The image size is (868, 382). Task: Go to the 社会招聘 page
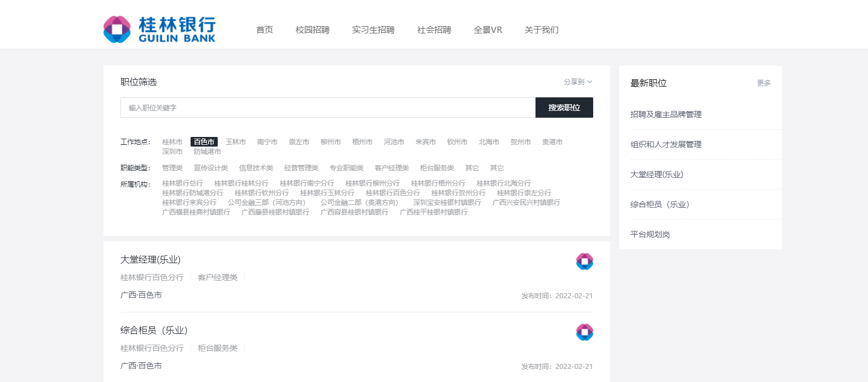pyautogui.click(x=434, y=30)
